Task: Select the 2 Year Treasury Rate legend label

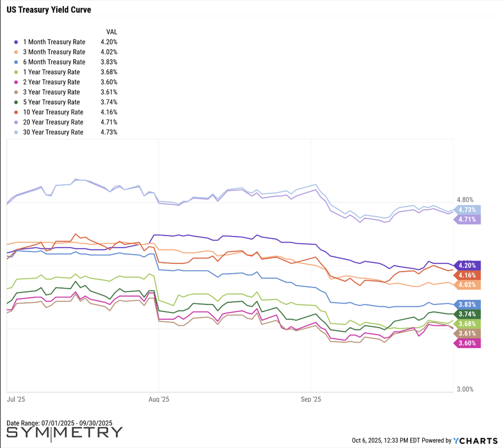Action: 51,82
